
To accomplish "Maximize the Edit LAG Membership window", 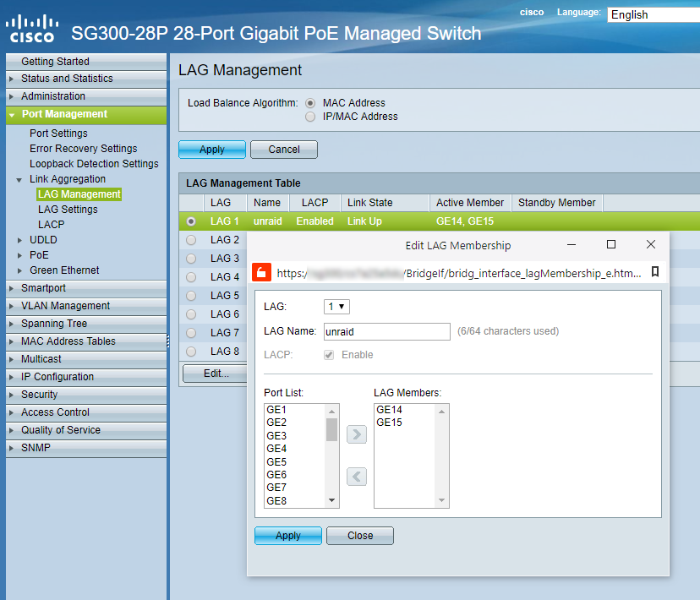I will 611,244.
